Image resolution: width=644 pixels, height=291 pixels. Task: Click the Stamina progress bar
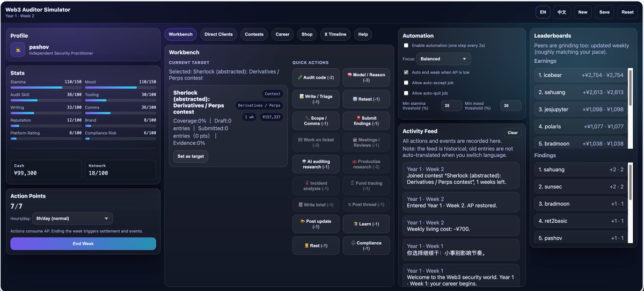[x=46, y=87]
